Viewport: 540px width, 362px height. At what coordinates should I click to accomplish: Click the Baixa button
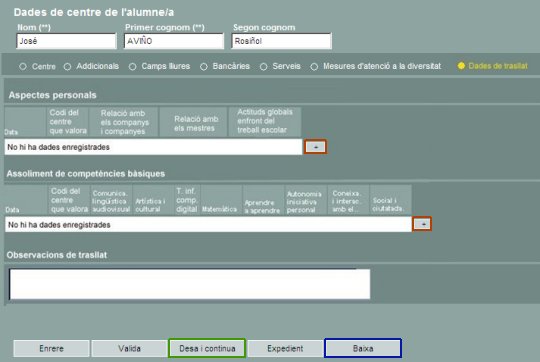(x=363, y=348)
